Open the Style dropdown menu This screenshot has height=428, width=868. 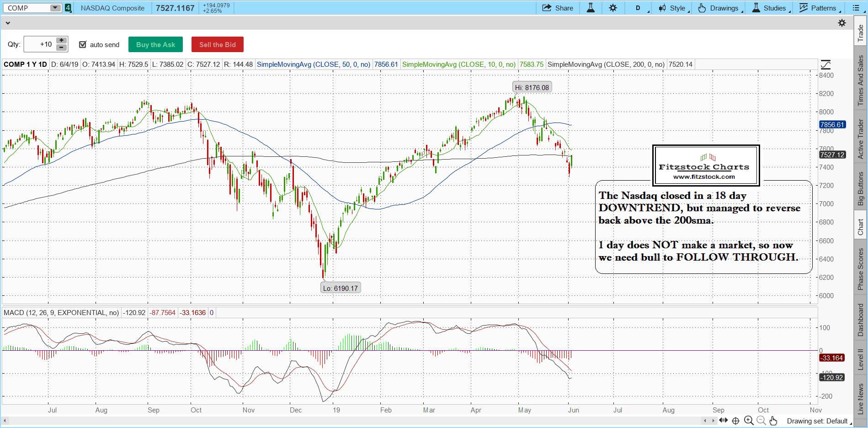point(674,8)
